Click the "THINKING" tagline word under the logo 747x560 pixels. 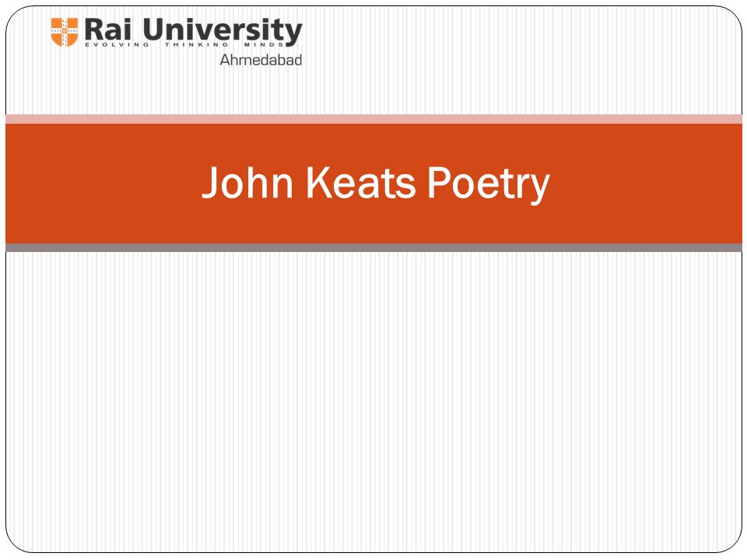pyautogui.click(x=197, y=45)
